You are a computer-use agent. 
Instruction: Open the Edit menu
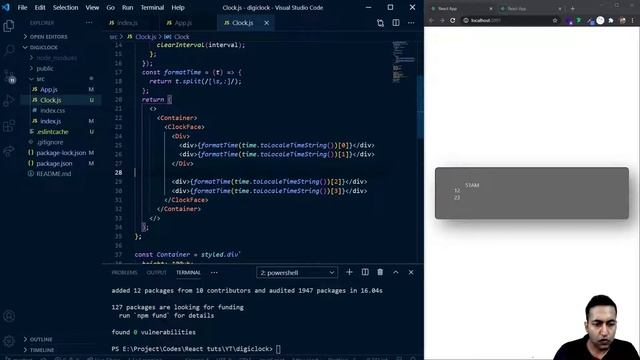pos(40,7)
